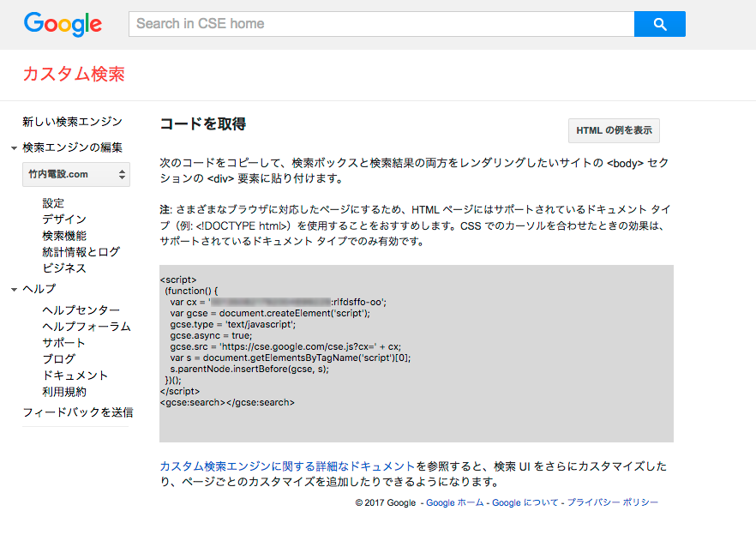Click the コードを取得 heading
The image size is (756, 535).
tap(203, 124)
